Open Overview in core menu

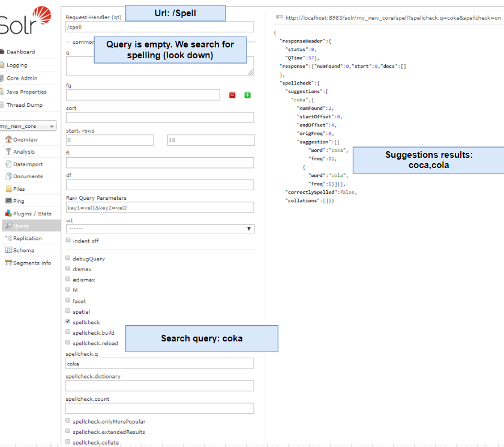click(25, 139)
